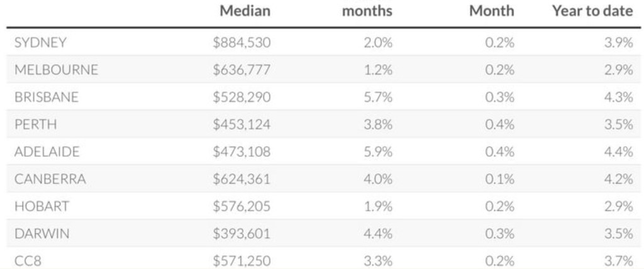This screenshot has height=269, width=644.
Task: Select the PERTH row label
Action: pyautogui.click(x=35, y=124)
